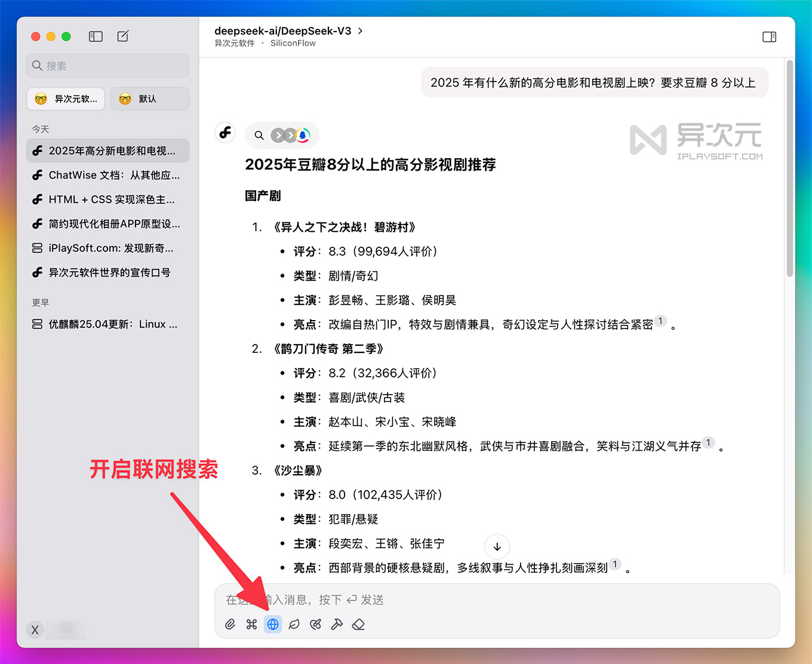Select the 异次元软件 assistant tab
Screen dimensions: 812x664
point(66,99)
